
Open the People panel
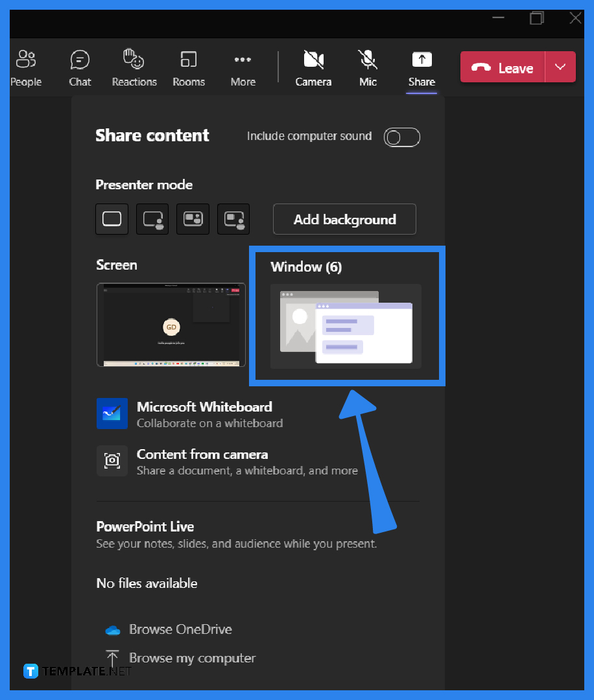click(x=25, y=67)
